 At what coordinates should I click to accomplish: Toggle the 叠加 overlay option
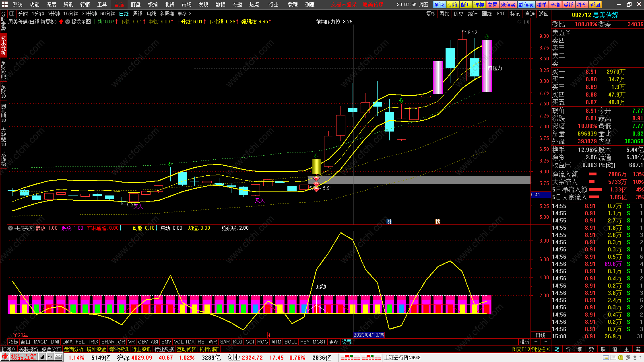click(x=445, y=14)
